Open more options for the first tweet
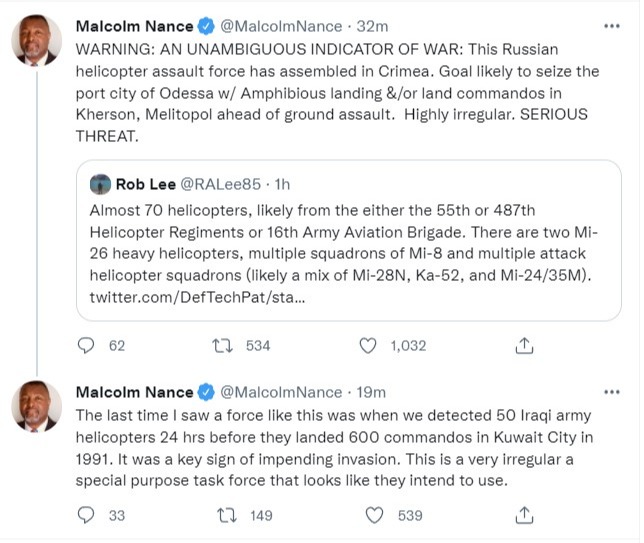 click(x=610, y=25)
